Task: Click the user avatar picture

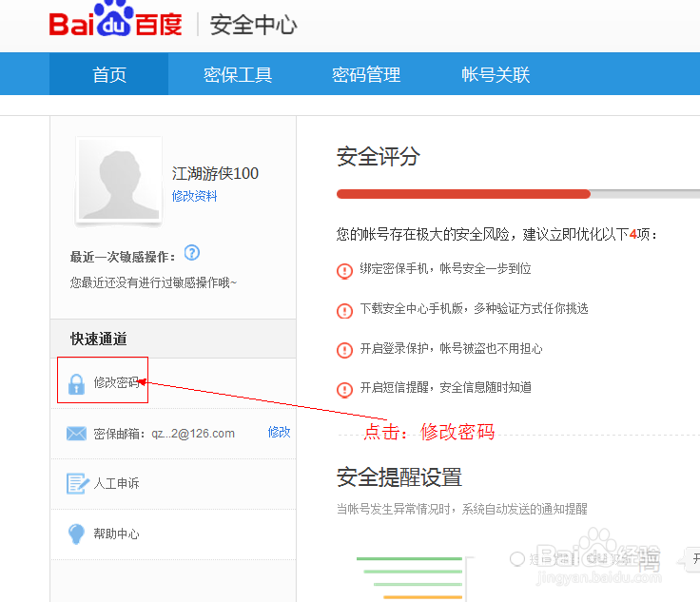Action: click(119, 181)
